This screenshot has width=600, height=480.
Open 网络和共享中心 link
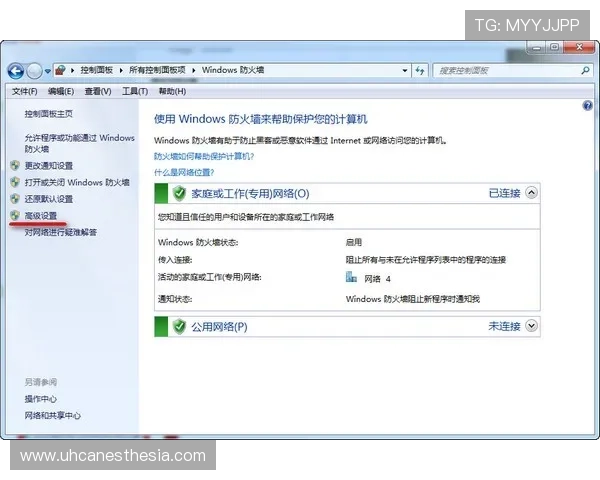[x=52, y=415]
